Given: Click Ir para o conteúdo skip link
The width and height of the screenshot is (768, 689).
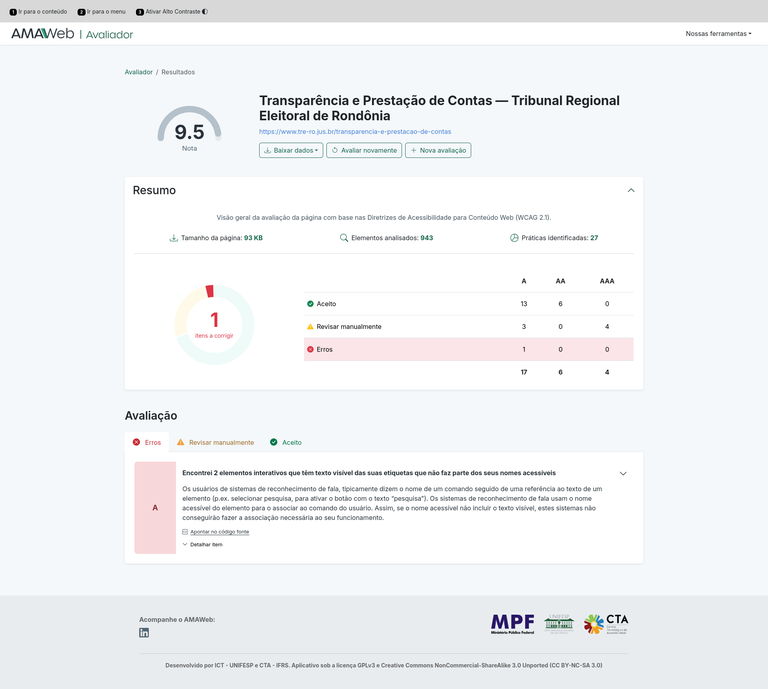Looking at the screenshot, I should point(38,12).
